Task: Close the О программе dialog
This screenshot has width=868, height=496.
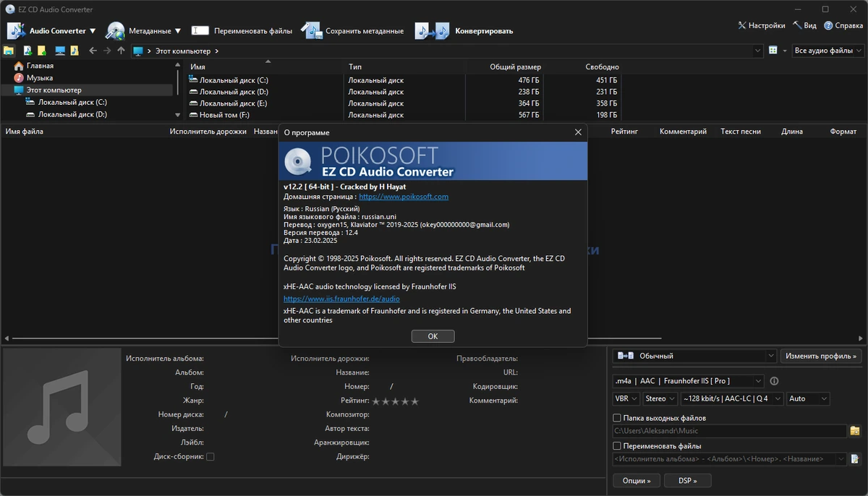Action: pos(578,132)
